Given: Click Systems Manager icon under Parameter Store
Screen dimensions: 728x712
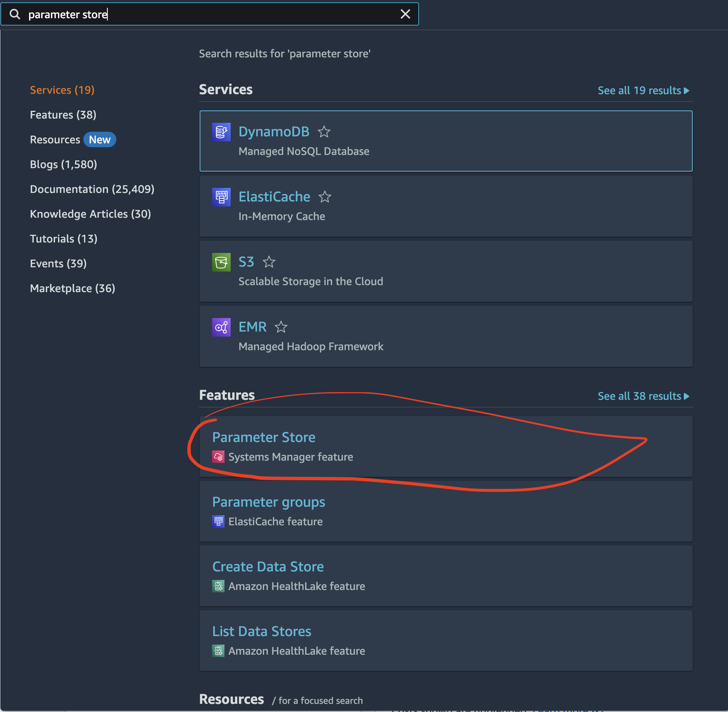Looking at the screenshot, I should 218,457.
